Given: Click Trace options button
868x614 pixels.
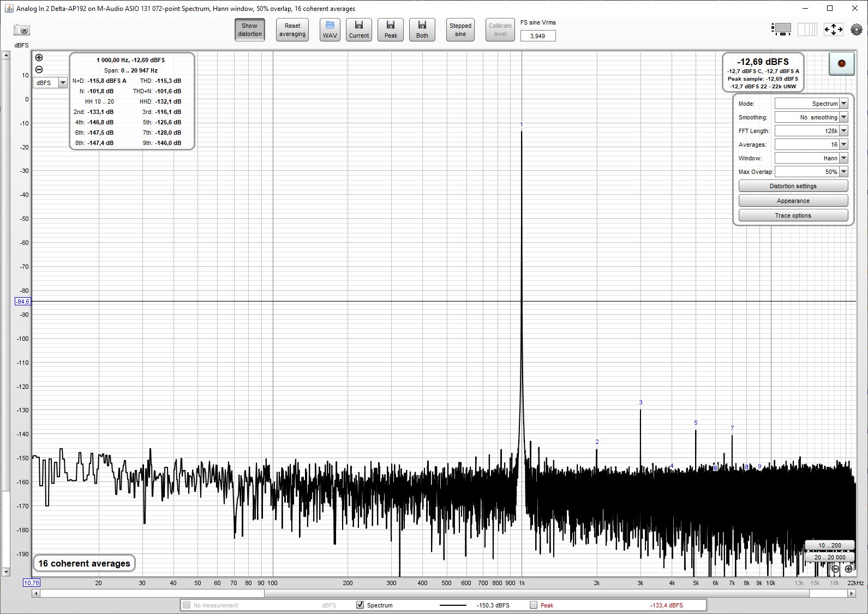Looking at the screenshot, I should tap(793, 215).
